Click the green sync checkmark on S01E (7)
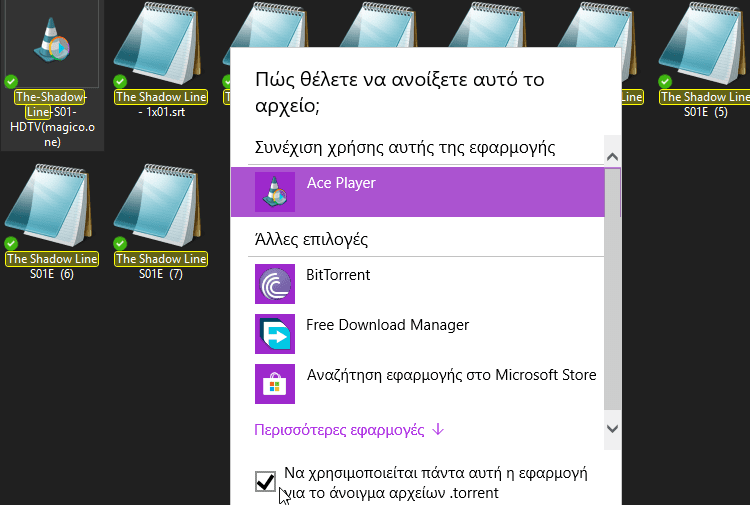The image size is (750, 505). point(120,244)
